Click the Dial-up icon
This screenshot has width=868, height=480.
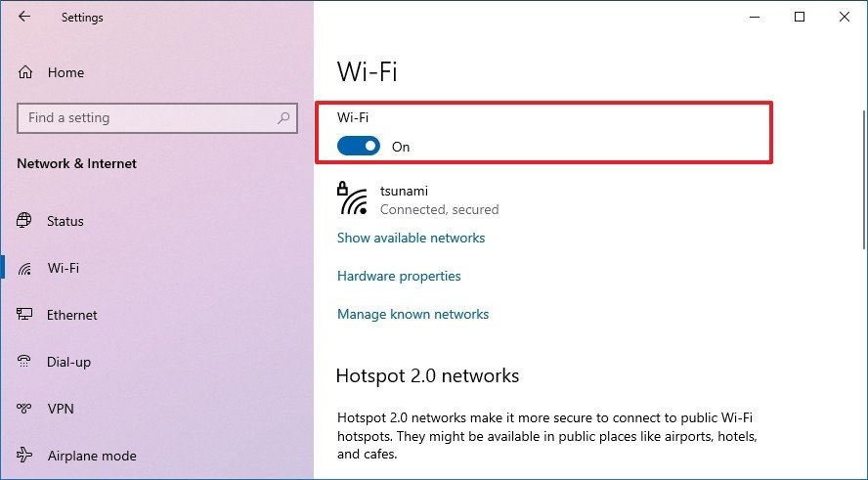(25, 362)
